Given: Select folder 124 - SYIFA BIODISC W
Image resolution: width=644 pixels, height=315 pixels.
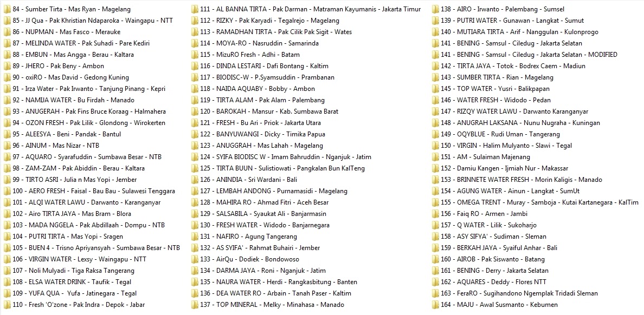Looking at the screenshot, I should click(282, 156).
